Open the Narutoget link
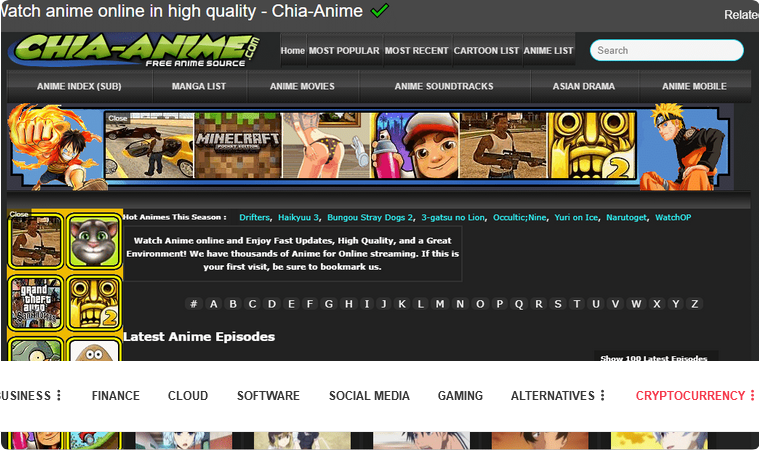The image size is (759, 450). point(626,217)
